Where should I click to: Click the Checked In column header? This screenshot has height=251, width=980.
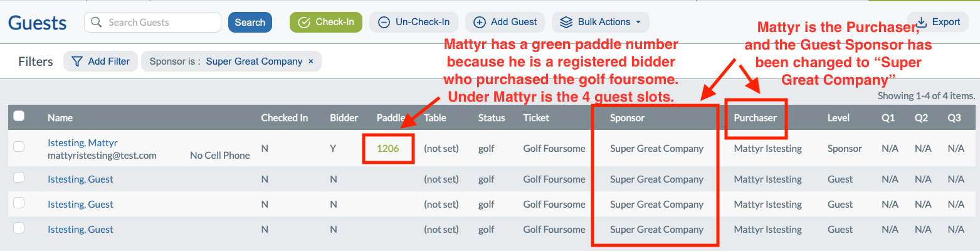285,118
